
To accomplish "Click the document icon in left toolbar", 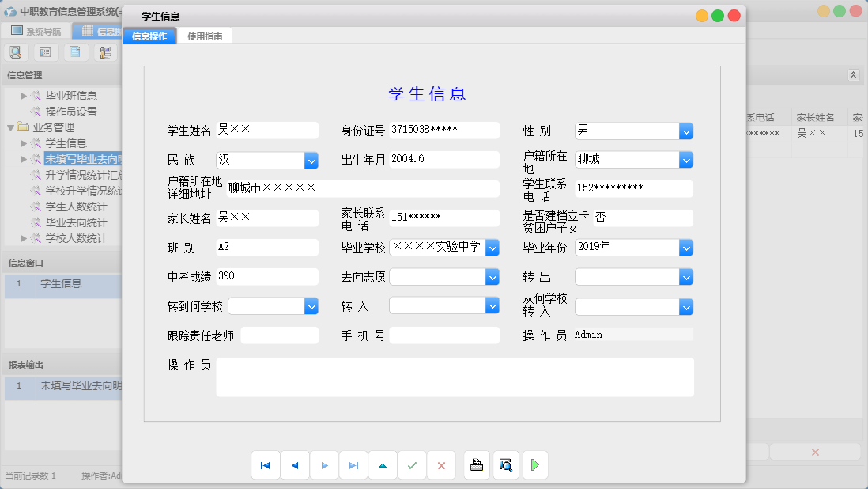I will [74, 51].
